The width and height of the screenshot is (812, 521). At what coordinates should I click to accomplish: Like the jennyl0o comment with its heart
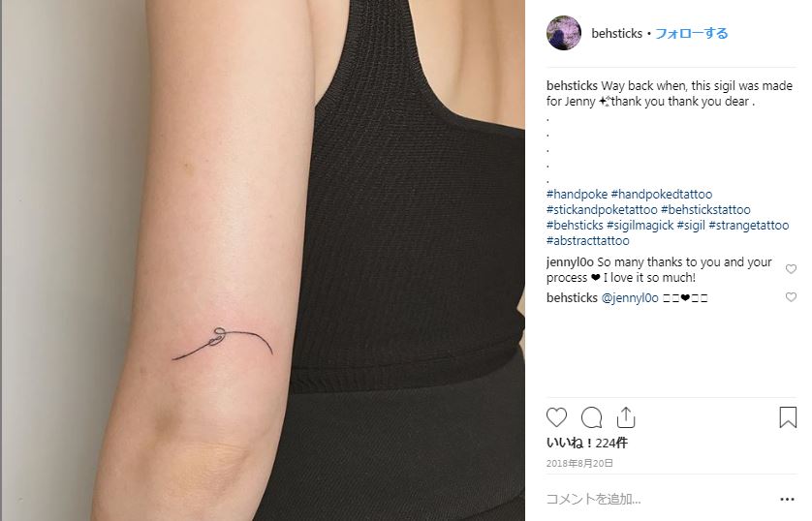click(x=791, y=269)
